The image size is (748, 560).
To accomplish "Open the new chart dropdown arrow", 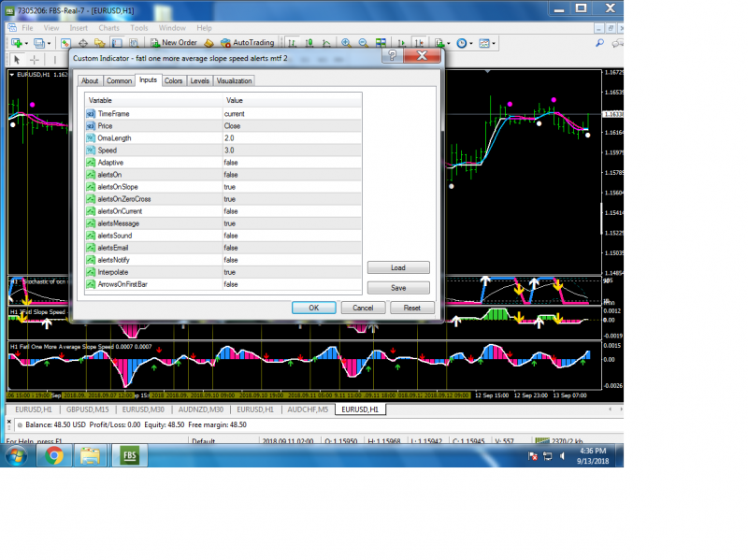I will (x=25, y=43).
